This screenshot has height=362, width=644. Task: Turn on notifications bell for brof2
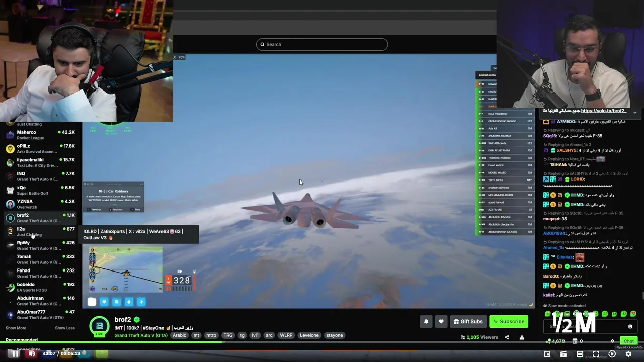(x=426, y=322)
